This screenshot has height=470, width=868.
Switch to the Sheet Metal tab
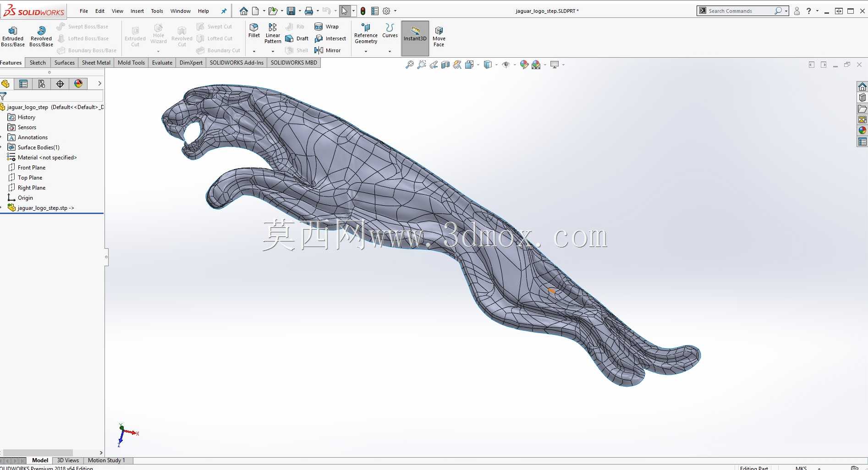point(96,63)
